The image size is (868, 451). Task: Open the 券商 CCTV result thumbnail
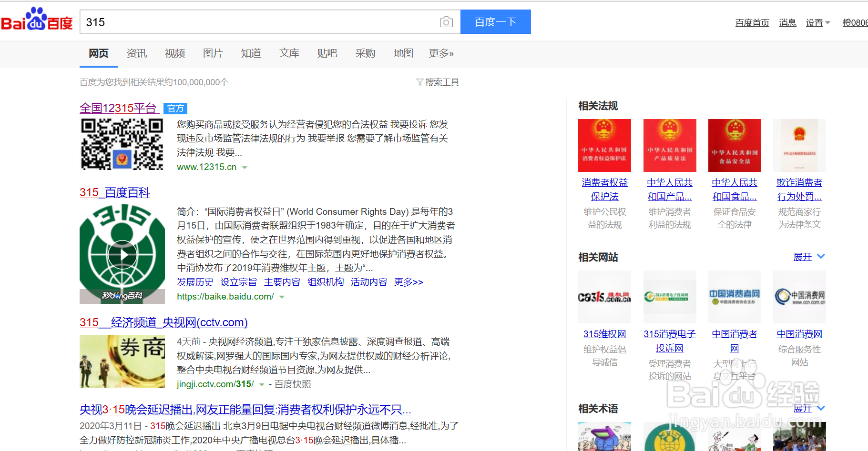[122, 361]
